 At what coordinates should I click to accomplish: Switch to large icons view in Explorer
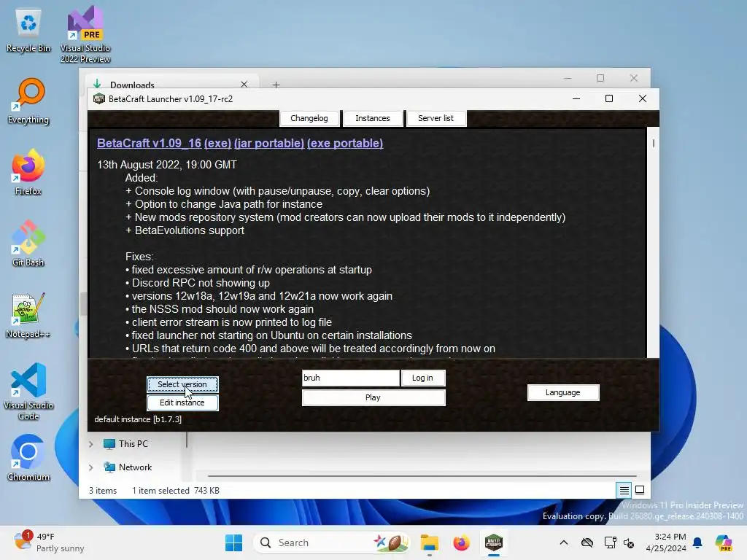pyautogui.click(x=640, y=490)
